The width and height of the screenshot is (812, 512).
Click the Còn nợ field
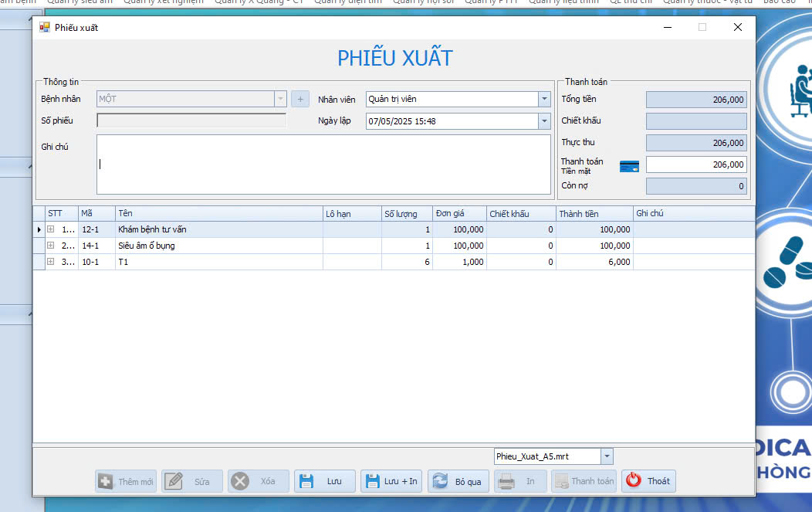pyautogui.click(x=696, y=186)
